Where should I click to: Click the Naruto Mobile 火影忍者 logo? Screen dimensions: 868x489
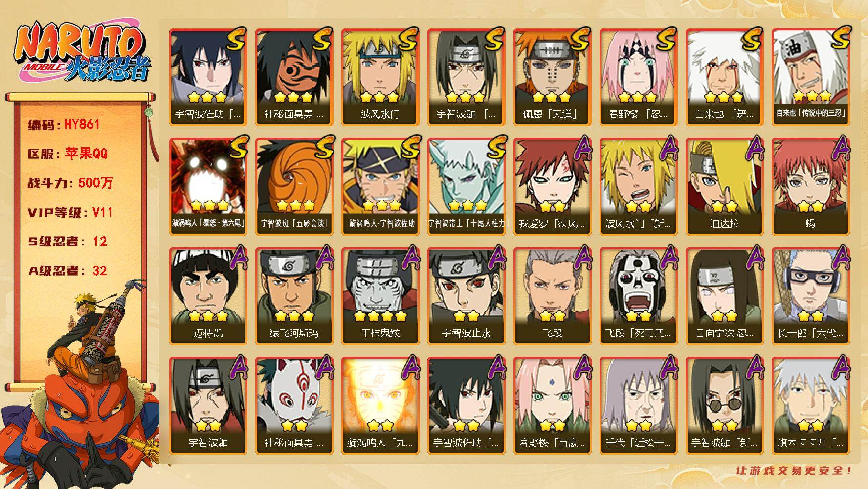click(x=81, y=53)
